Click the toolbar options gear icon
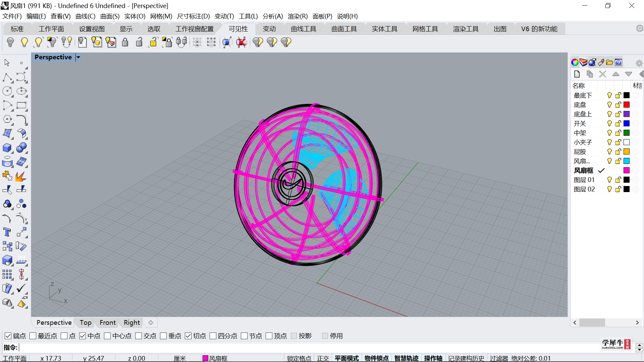The image size is (644, 362). tap(640, 28)
